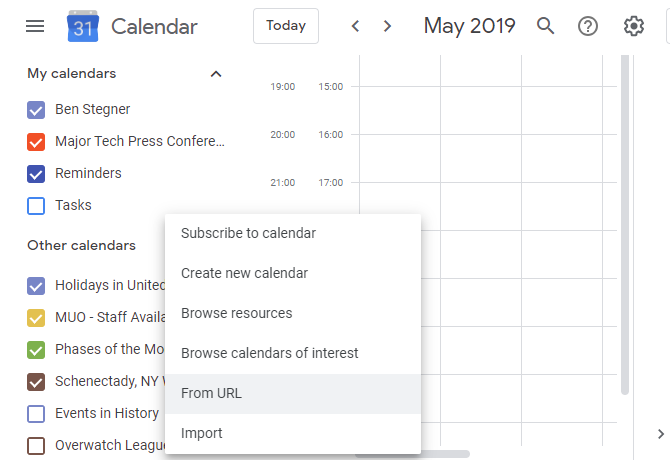Click the vertical scrollbar of calendar grid
Screen dimensions: 670x460
click(625, 224)
